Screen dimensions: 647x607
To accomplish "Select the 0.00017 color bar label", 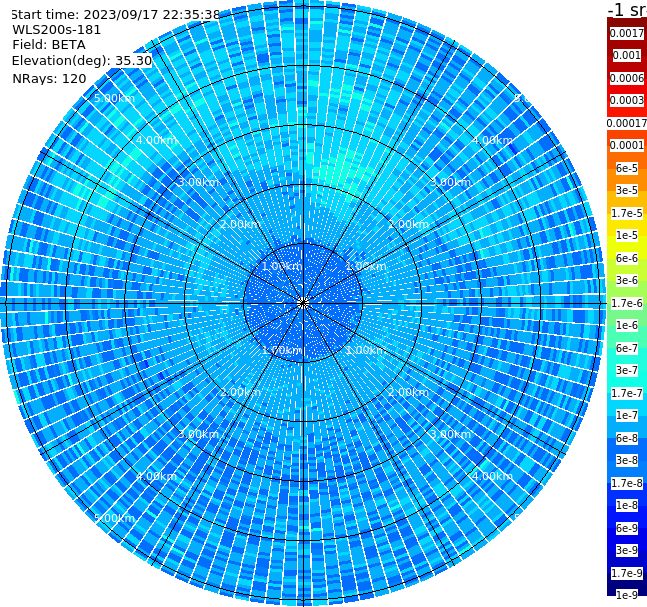I will (627, 123).
